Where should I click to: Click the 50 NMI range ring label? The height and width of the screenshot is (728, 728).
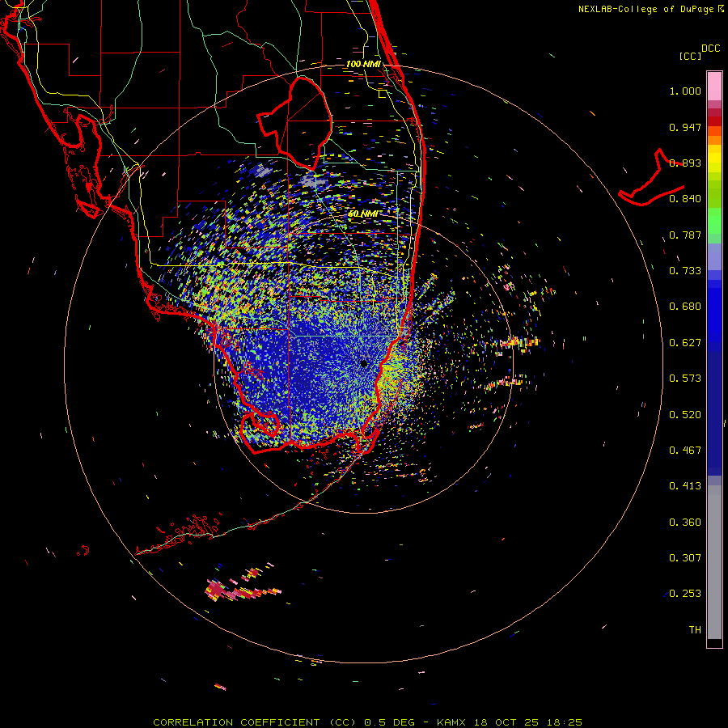pos(362,214)
